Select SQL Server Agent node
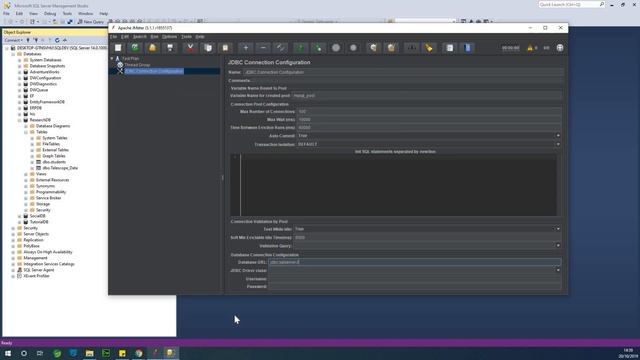 [38, 270]
